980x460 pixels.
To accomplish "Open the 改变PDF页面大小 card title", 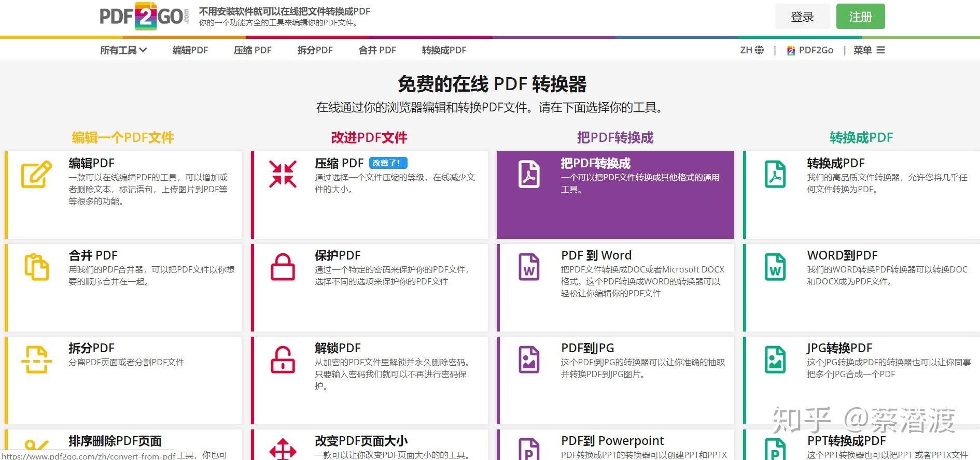I will (361, 441).
